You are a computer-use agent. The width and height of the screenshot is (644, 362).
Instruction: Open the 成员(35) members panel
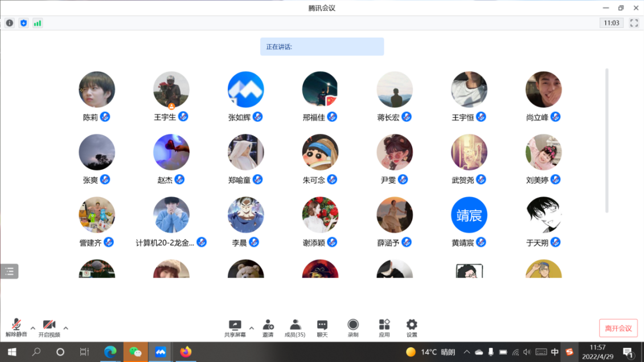pyautogui.click(x=295, y=327)
